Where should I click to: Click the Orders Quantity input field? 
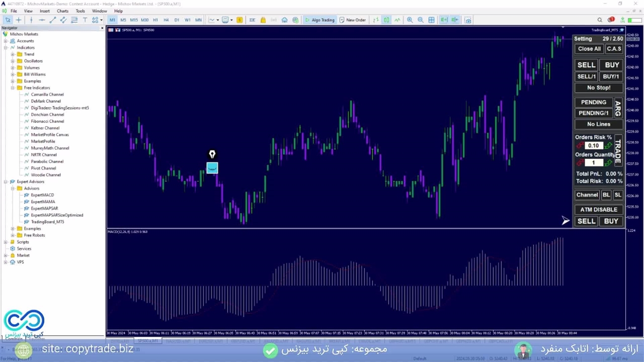click(x=593, y=163)
